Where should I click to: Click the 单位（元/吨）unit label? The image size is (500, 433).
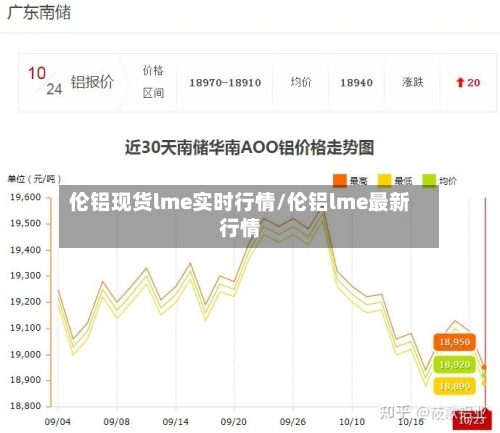(x=34, y=179)
